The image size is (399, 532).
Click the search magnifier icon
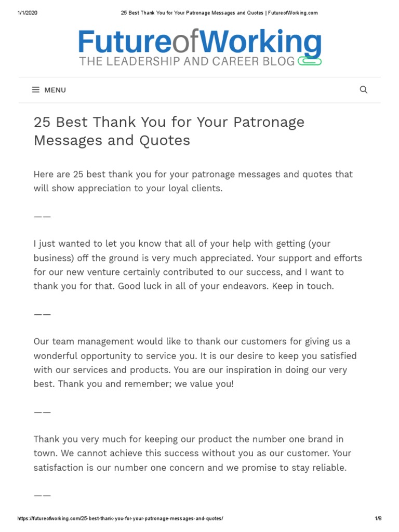(x=364, y=89)
